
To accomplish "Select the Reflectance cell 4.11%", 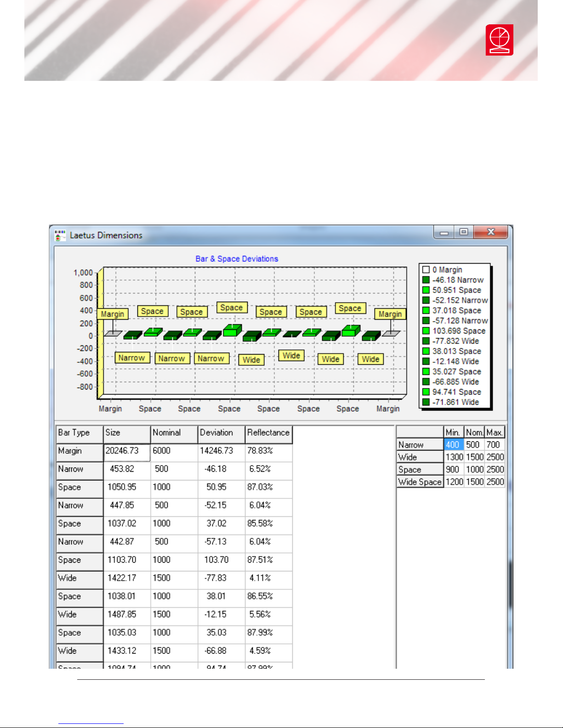I will point(269,579).
